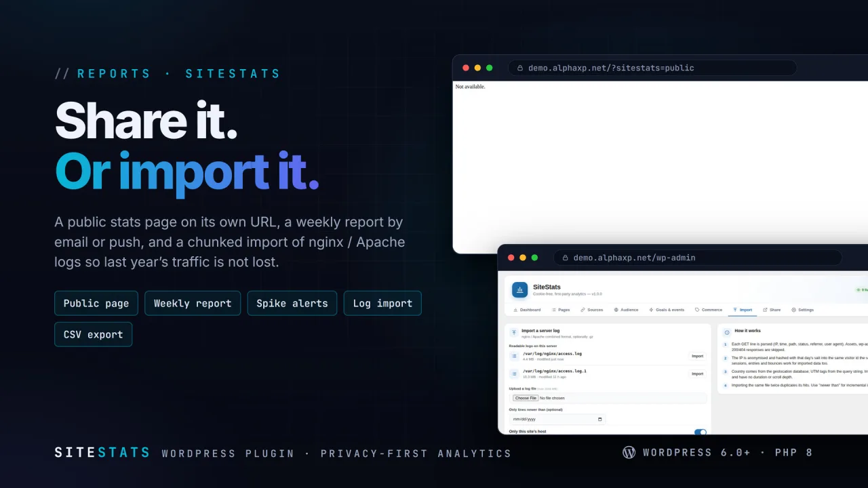This screenshot has height=488, width=868.
Task: Open the Dashboard tab
Action: (527, 310)
